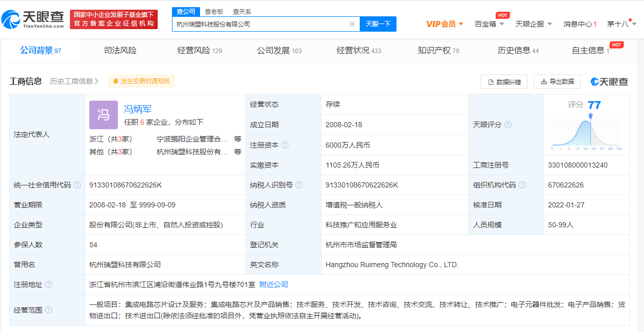Click the 增值税一般纳税人 taxpayer qualification

click(x=354, y=205)
